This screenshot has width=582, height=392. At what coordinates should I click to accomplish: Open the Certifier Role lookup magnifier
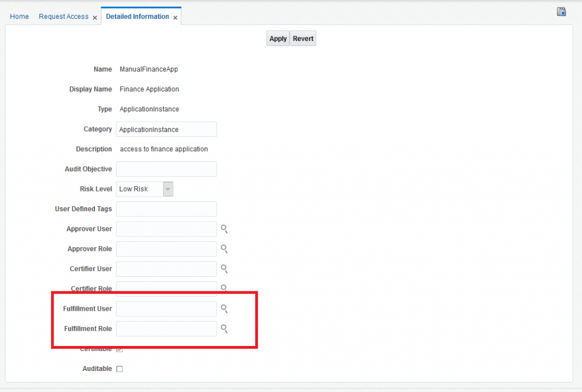[225, 287]
